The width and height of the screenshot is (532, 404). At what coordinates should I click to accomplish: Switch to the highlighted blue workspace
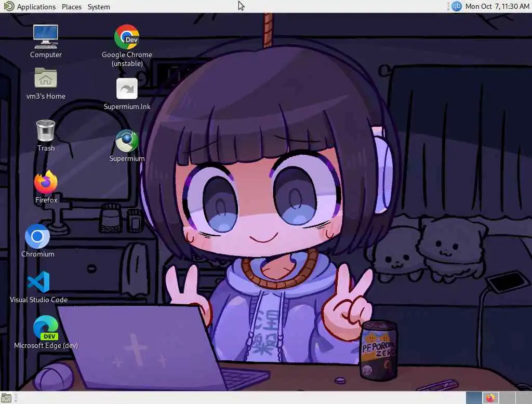coord(474,398)
